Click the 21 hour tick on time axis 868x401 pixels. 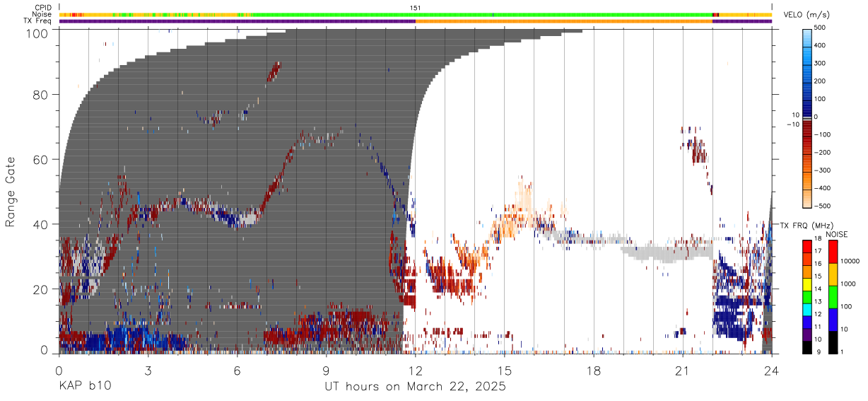click(683, 370)
